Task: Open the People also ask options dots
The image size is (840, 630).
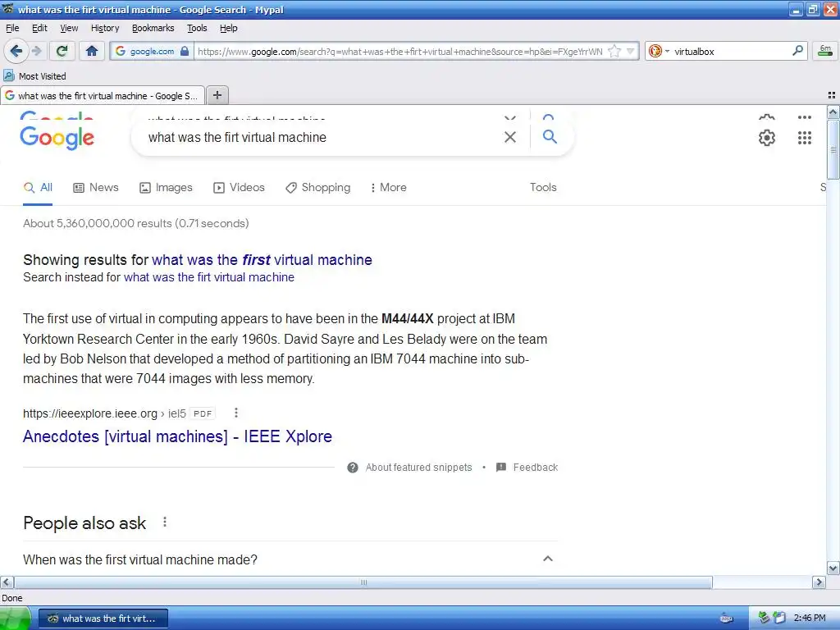Action: [x=165, y=523]
